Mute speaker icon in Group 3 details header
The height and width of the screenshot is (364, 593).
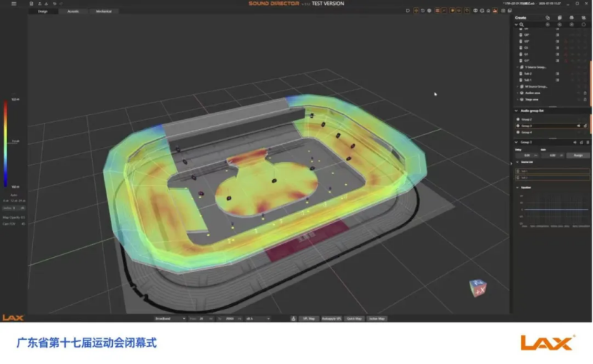tap(575, 142)
